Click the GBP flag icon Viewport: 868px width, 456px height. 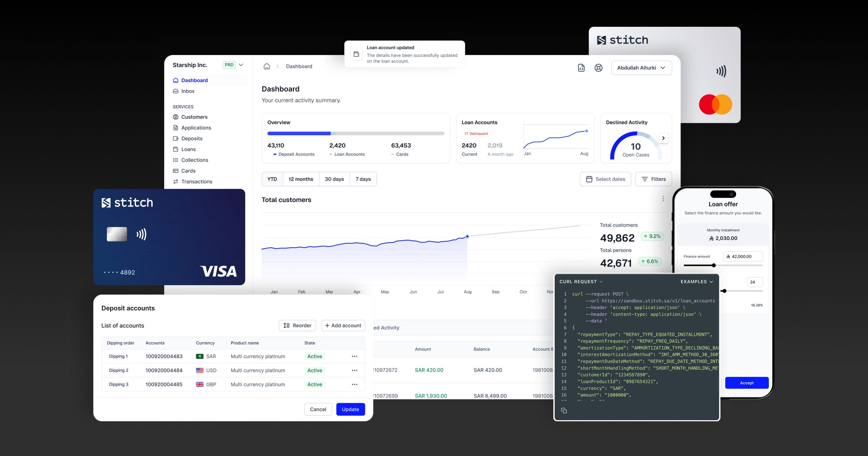point(200,385)
